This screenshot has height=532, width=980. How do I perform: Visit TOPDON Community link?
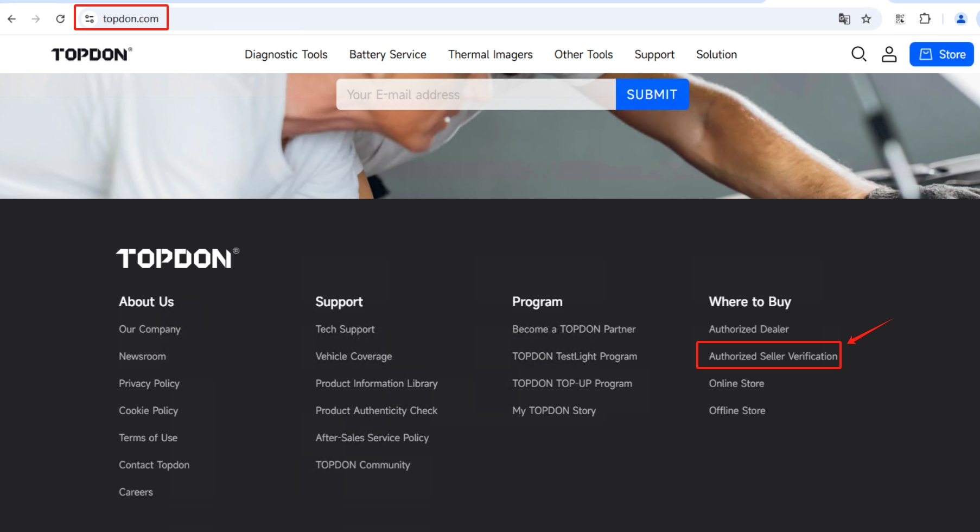point(362,465)
